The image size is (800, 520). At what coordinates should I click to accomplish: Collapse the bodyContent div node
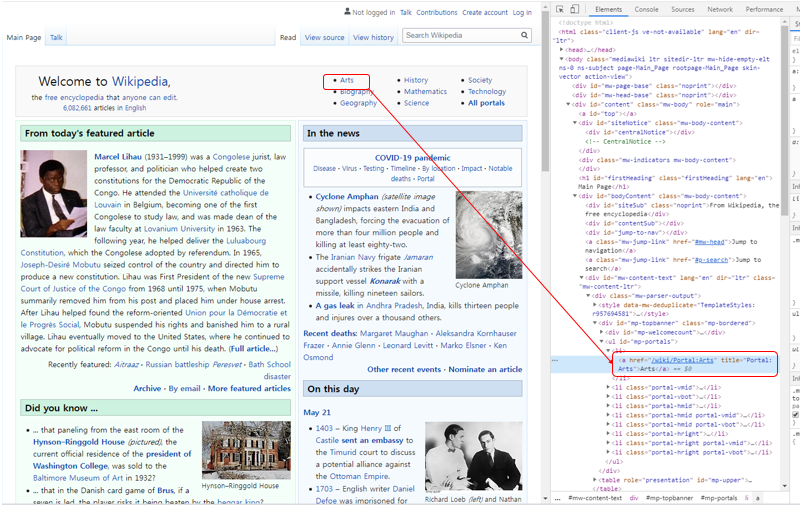click(575, 195)
